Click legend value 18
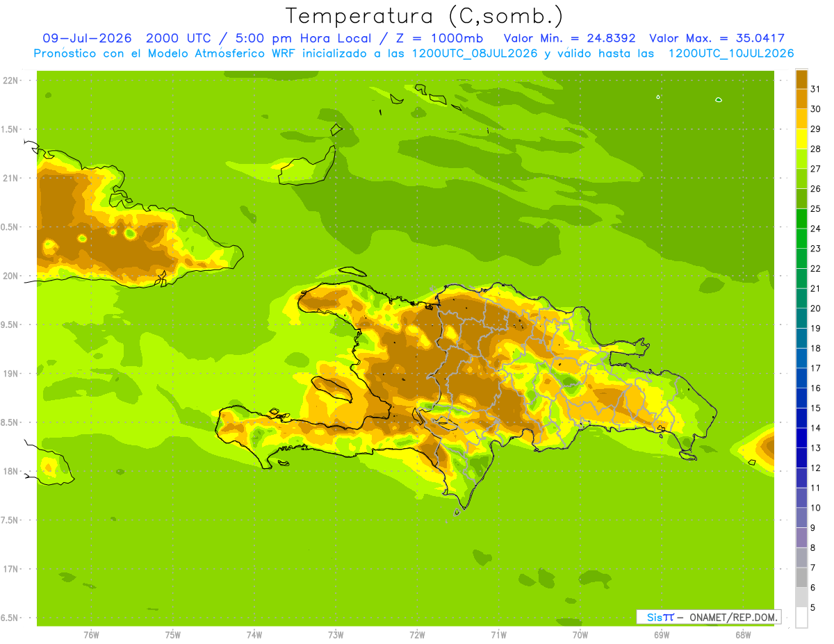 click(816, 349)
